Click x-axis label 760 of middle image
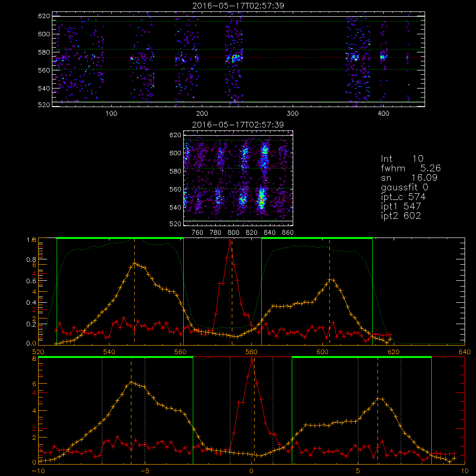 tap(198, 233)
